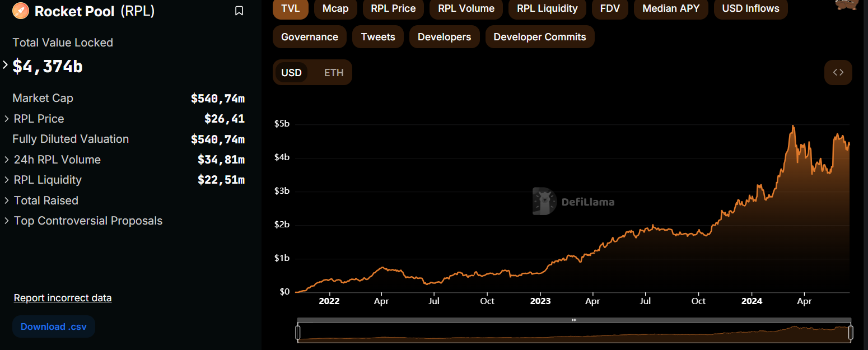Viewport: 868px width, 350px height.
Task: Enable the Median APY chart metric
Action: [x=671, y=8]
